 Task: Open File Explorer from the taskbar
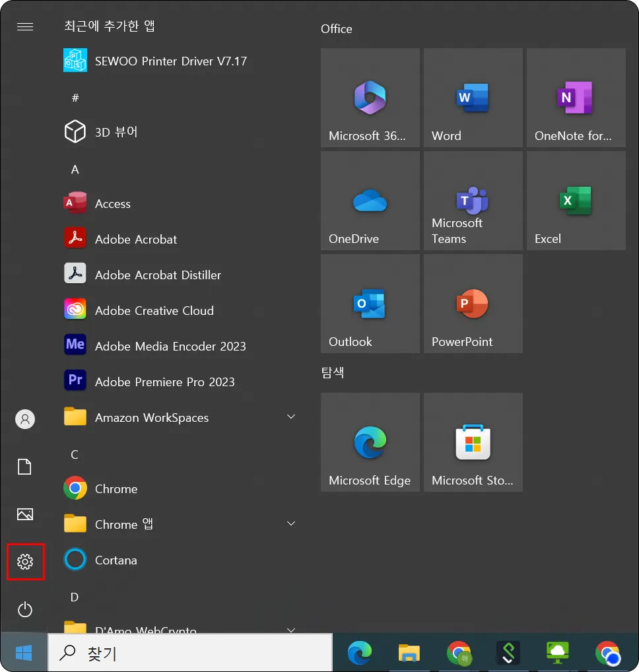pos(409,653)
